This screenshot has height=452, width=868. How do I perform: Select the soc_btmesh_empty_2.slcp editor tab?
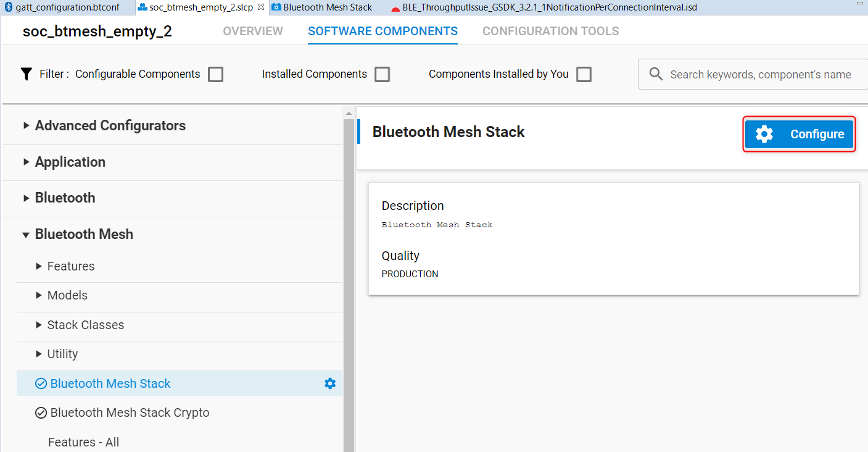tap(201, 7)
